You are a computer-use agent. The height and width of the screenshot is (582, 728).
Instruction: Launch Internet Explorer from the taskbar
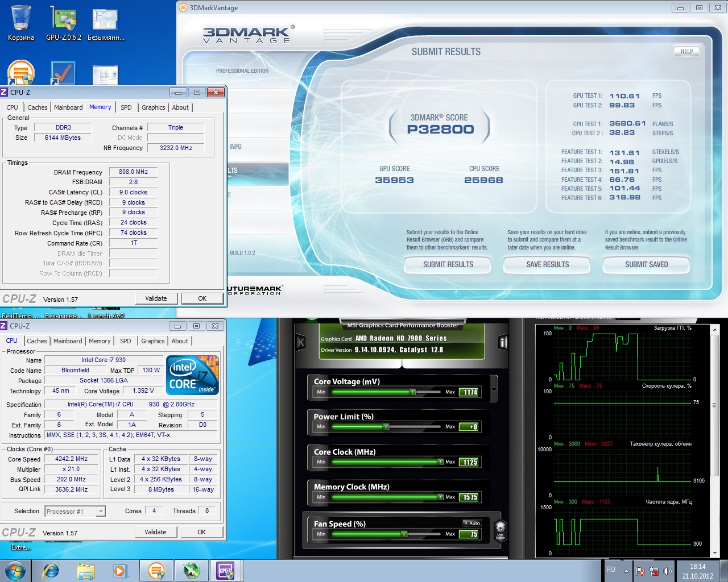[x=51, y=570]
